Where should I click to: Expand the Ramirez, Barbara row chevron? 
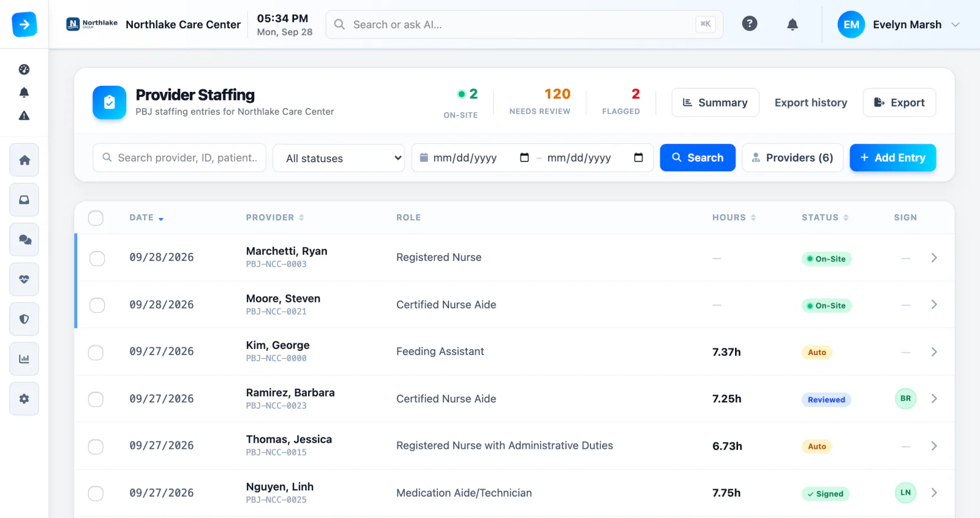point(934,399)
